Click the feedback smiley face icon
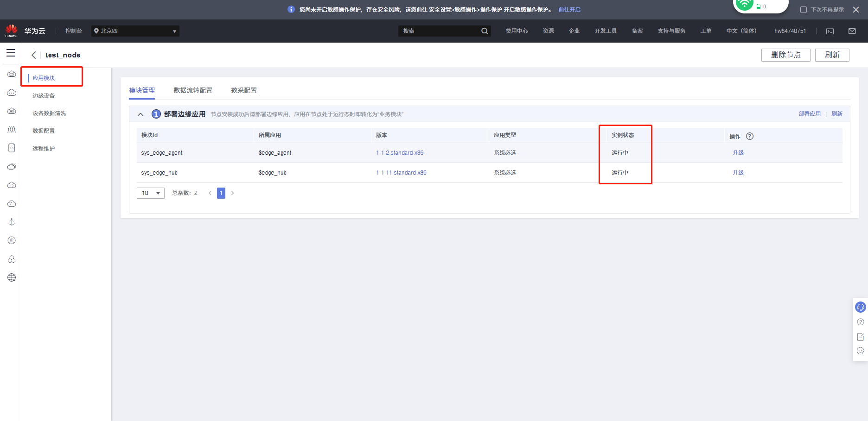 [861, 351]
